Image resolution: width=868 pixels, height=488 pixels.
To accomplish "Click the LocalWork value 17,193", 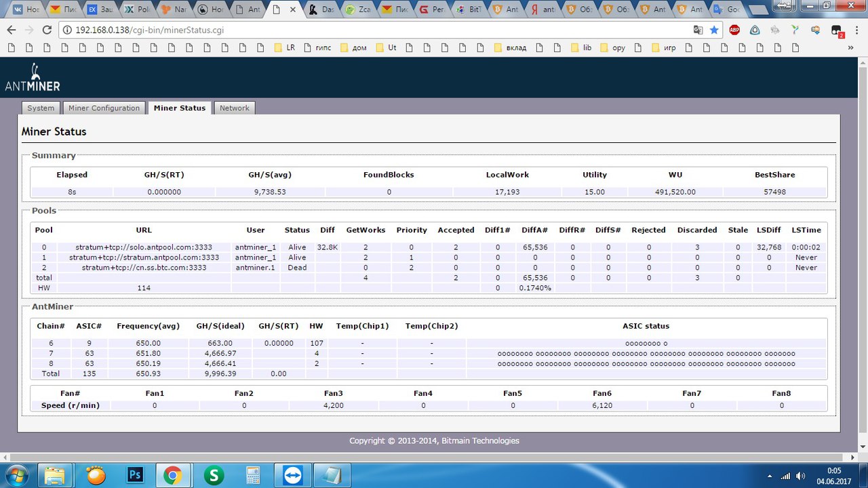I will [507, 192].
